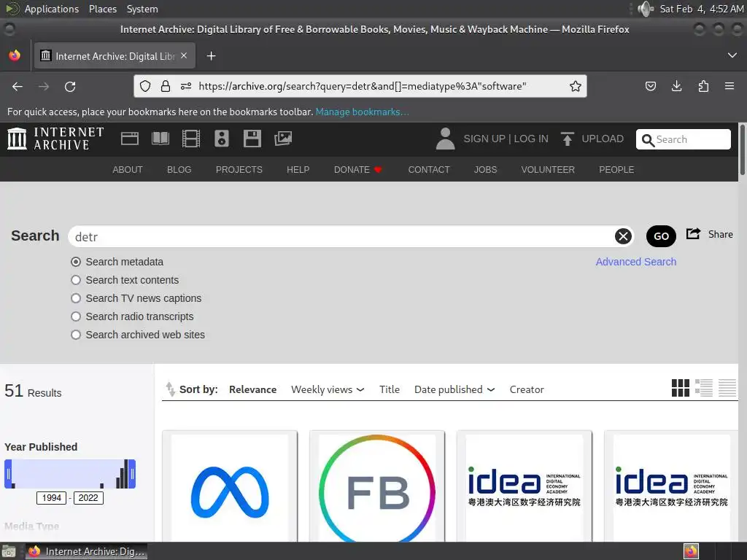Go back in Firefox
The height and width of the screenshot is (560, 747).
pos(18,87)
